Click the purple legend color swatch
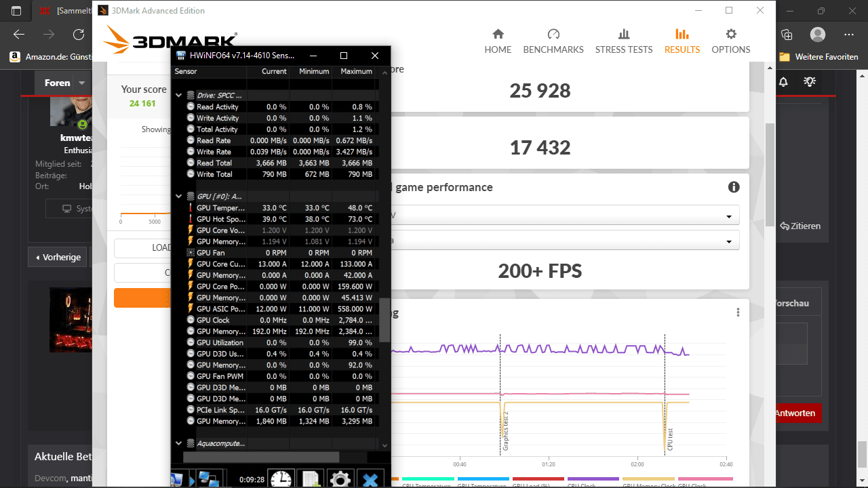 (x=593, y=479)
